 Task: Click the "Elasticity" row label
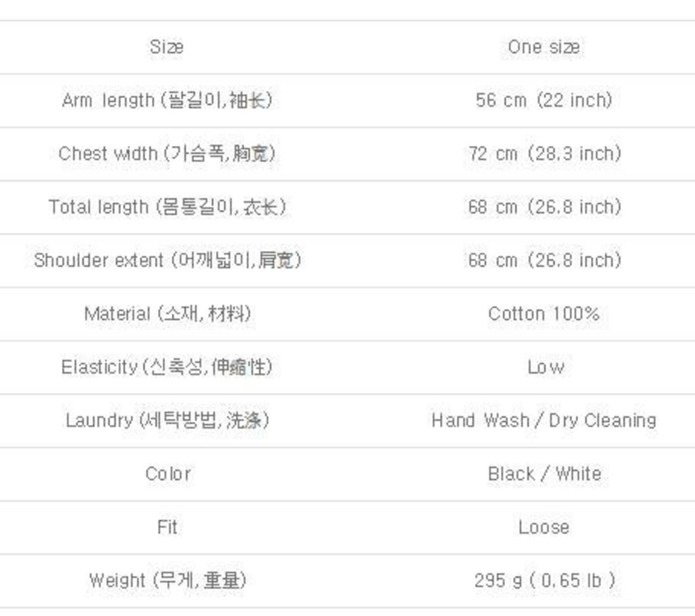[x=167, y=367]
